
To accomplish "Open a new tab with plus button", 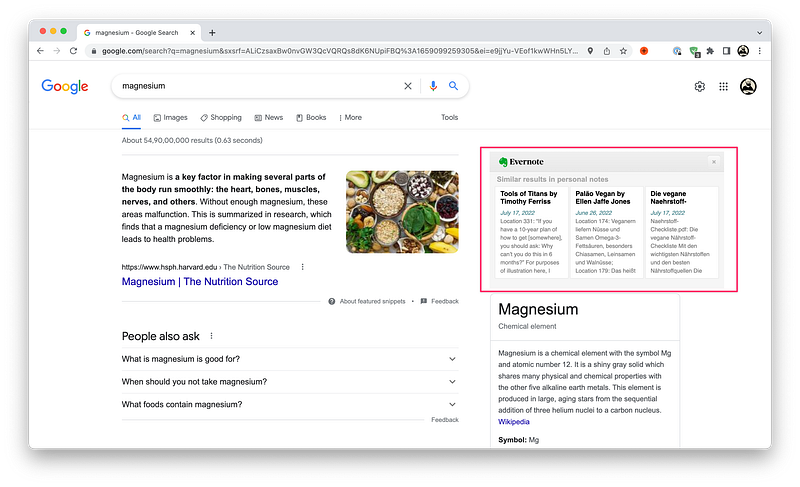I will click(212, 33).
